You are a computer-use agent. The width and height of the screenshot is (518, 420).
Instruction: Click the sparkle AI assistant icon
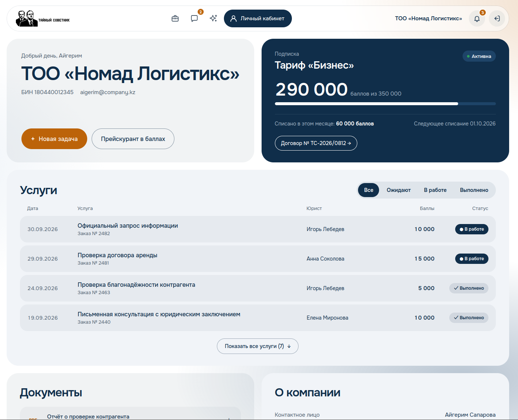click(213, 18)
